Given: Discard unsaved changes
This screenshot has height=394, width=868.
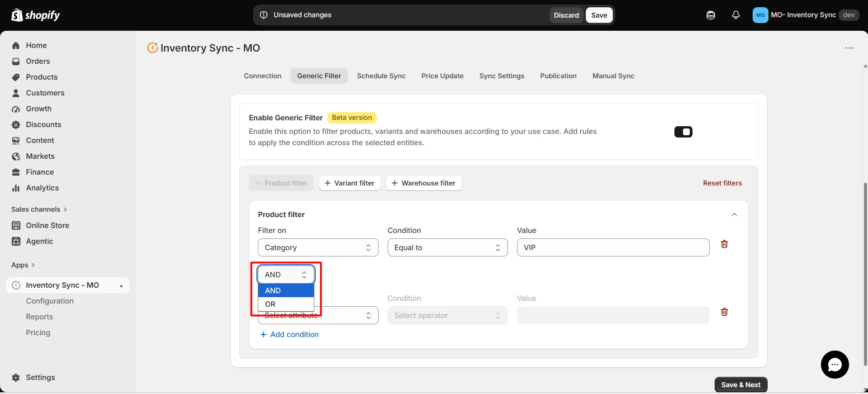Looking at the screenshot, I should point(566,15).
